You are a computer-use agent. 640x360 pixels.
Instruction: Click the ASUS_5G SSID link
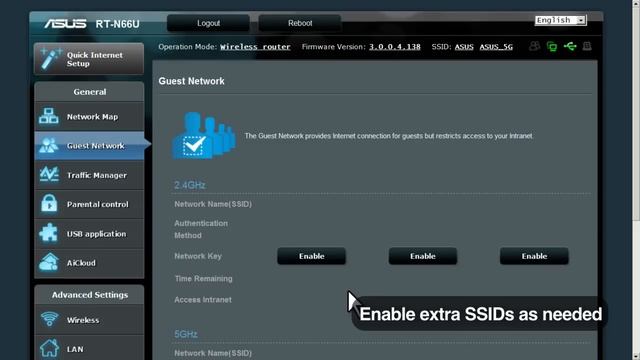pos(496,47)
